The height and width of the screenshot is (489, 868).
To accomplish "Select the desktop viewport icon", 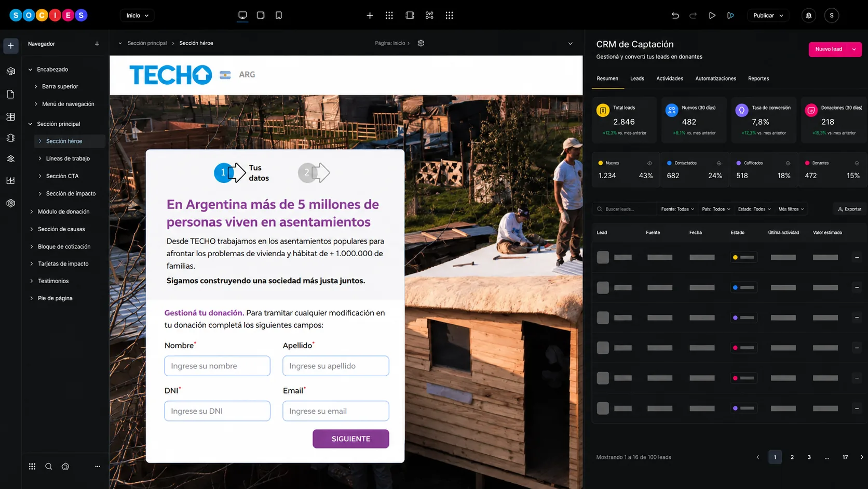I will (242, 16).
